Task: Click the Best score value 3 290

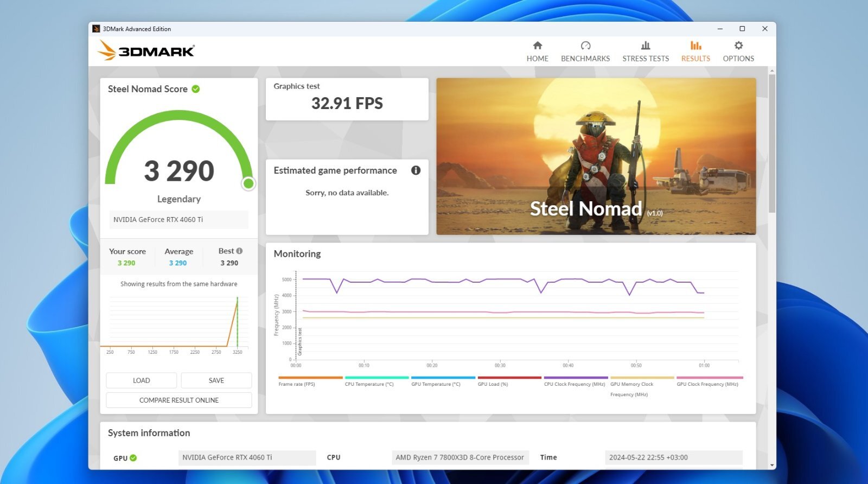Action: pyautogui.click(x=229, y=263)
